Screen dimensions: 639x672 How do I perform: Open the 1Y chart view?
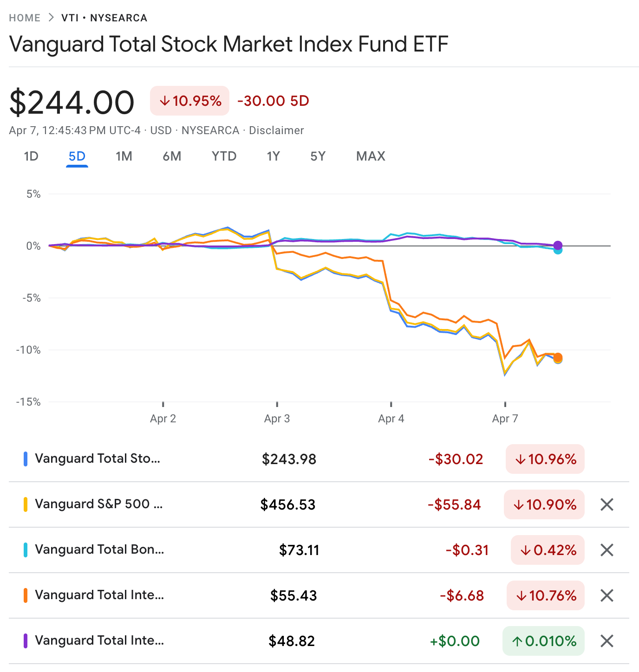[x=273, y=156]
